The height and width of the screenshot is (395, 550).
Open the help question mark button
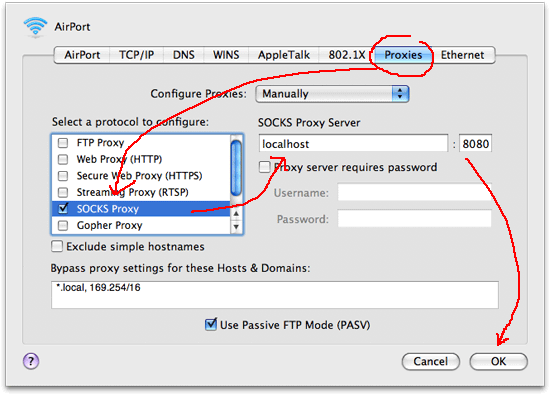point(31,361)
